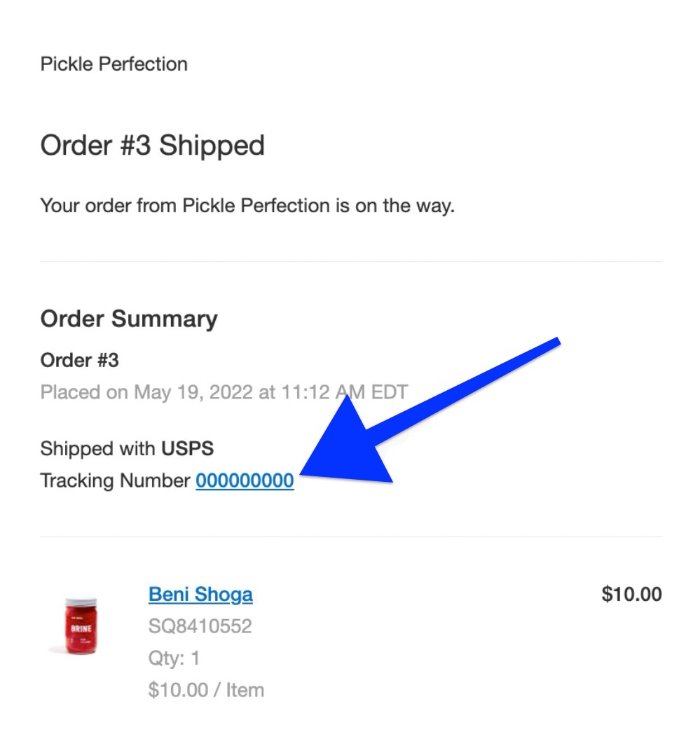700x734 pixels.
Task: Click the Order Summary section heading
Action: coord(129,319)
